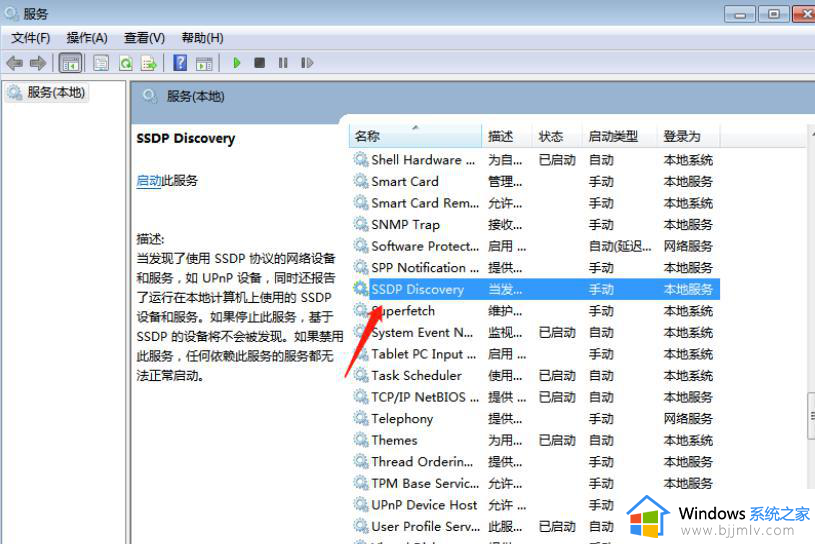Click 网络服务 login cell in Telephony row
The width and height of the screenshot is (815, 544).
(x=688, y=419)
